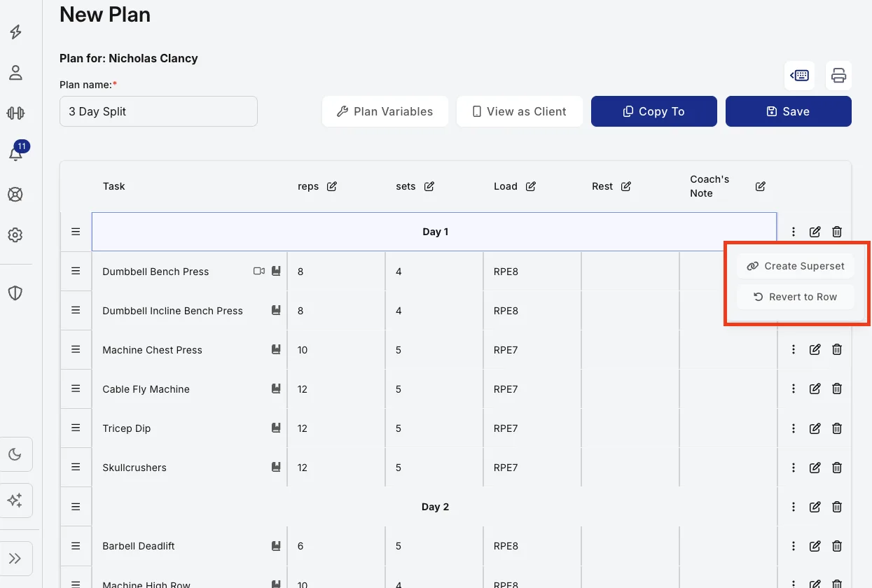Click the Plan Variables button
872x588 pixels.
point(385,111)
